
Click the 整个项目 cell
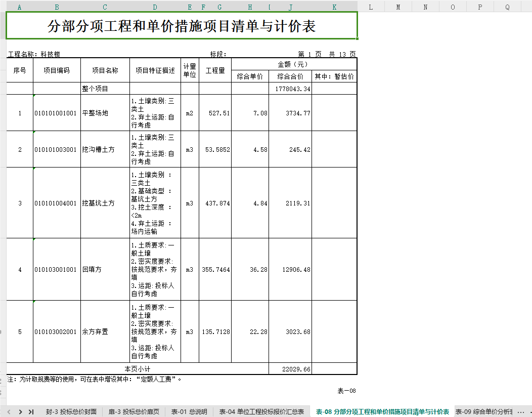pos(105,89)
